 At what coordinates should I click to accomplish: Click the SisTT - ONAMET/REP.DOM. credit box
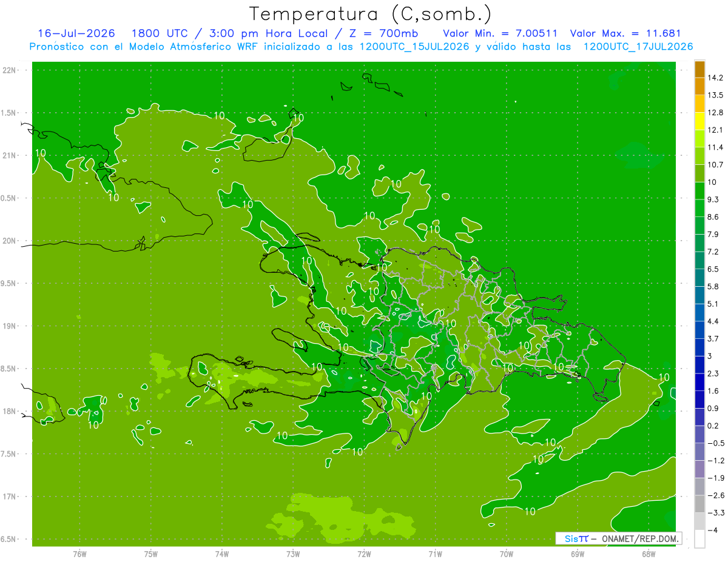(x=619, y=538)
